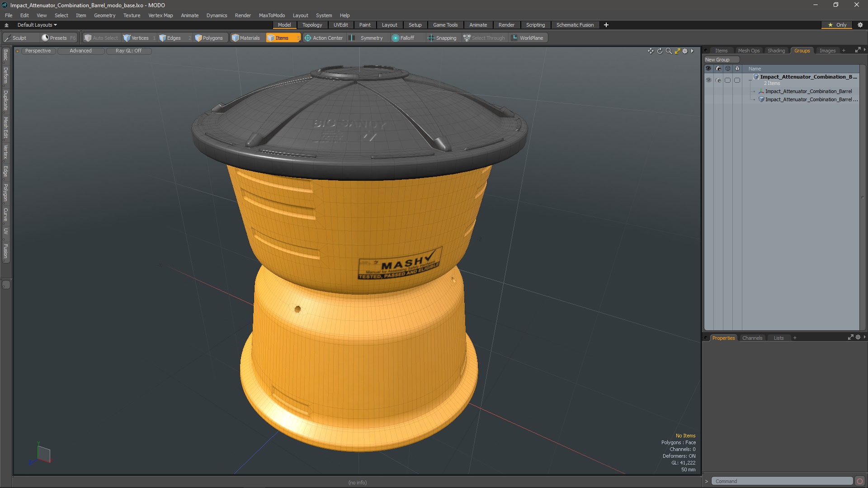The image size is (868, 488).
Task: Click render camera column header icon
Action: tap(718, 69)
